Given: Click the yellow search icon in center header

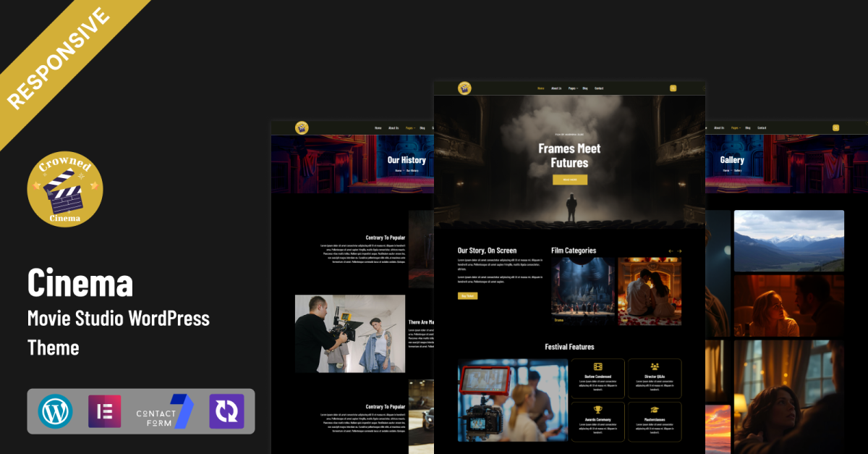Looking at the screenshot, I should click(x=673, y=88).
